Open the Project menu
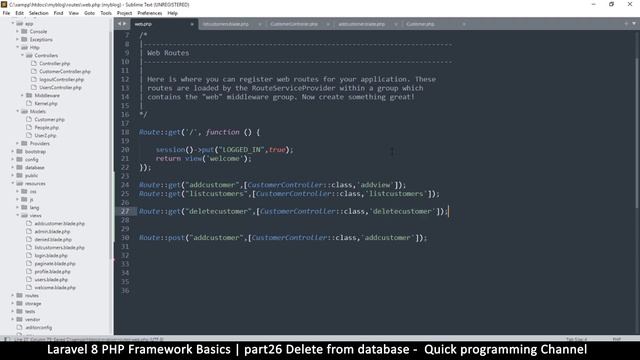The height and width of the screenshot is (360, 640). coord(124,13)
